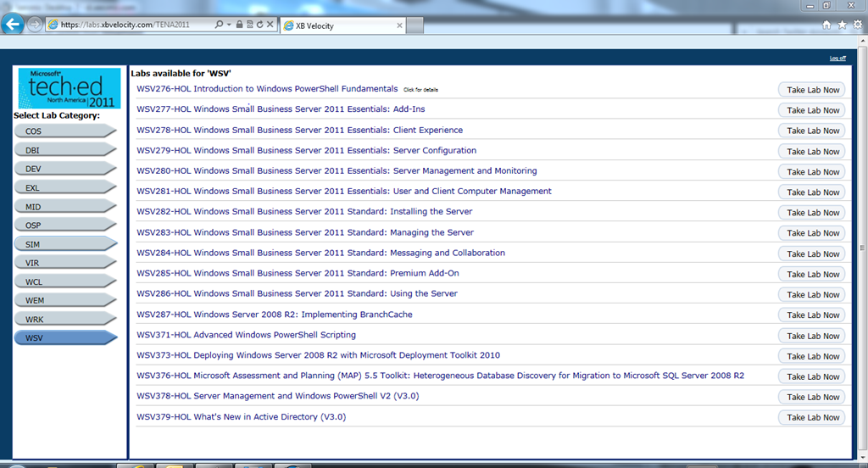Open Favorites using the star icon
Image resolution: width=868 pixels, height=468 pixels.
tap(842, 25)
